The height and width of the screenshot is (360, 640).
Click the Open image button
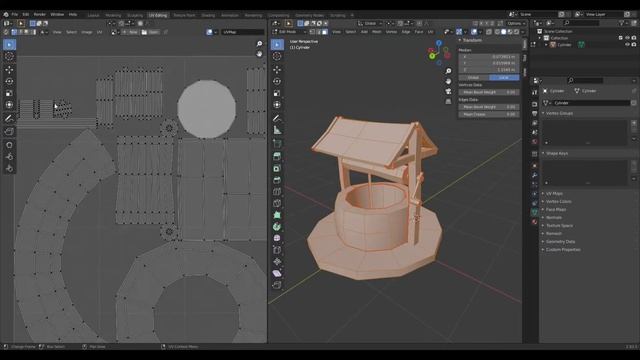coord(150,32)
